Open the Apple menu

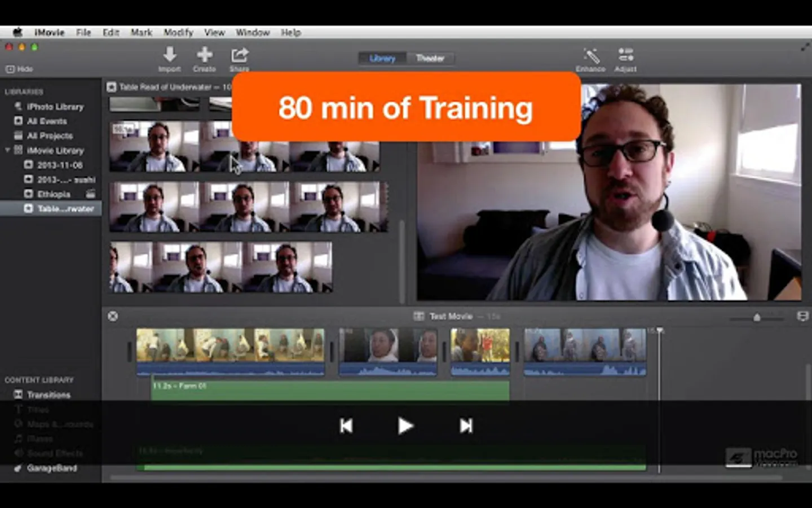[17, 32]
